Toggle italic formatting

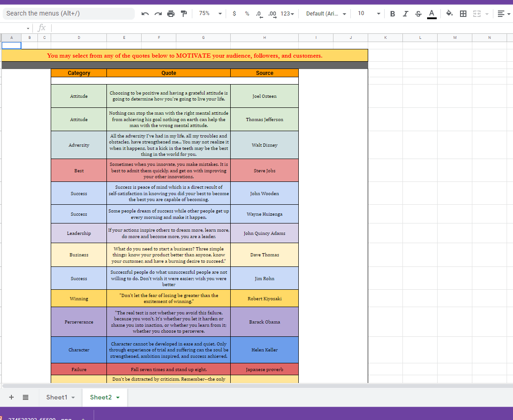pyautogui.click(x=405, y=14)
